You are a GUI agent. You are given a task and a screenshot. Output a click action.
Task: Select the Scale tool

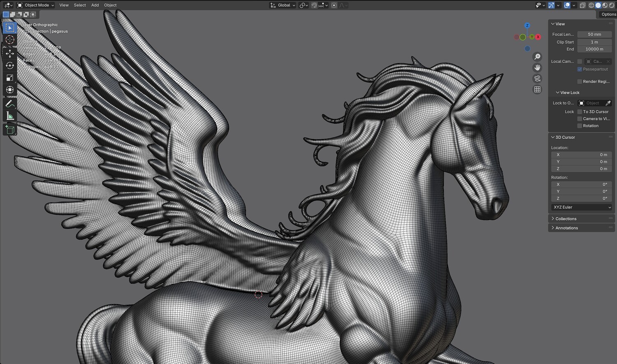tap(10, 77)
